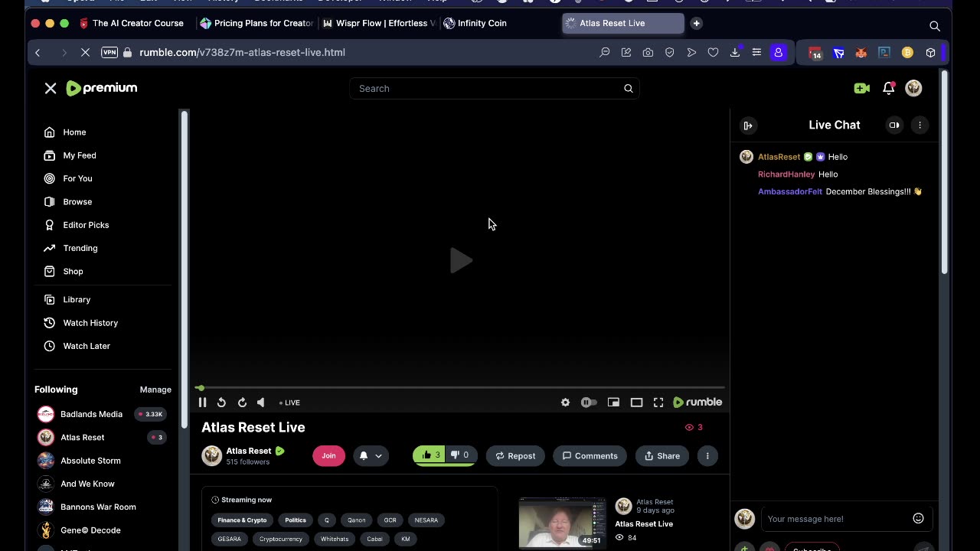Switch to theater mode
Screen dimensions: 980x551
click(x=636, y=403)
